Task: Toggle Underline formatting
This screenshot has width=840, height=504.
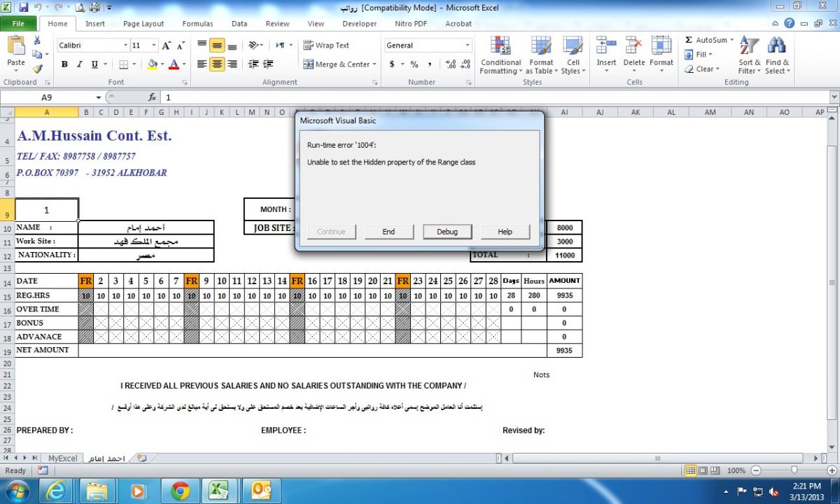Action: pos(94,64)
